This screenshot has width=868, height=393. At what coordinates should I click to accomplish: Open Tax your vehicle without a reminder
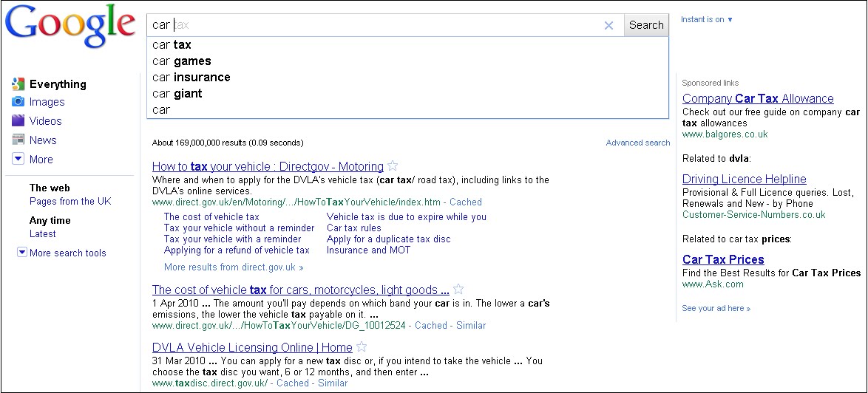239,228
